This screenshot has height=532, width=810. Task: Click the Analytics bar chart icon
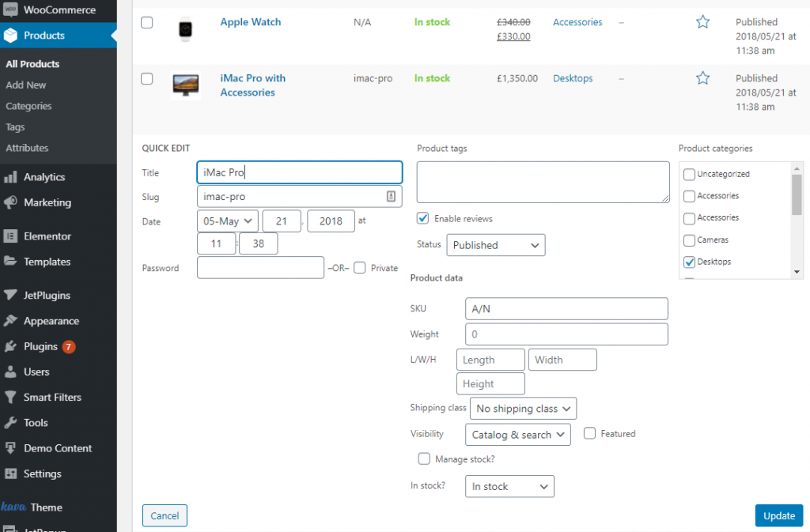pos(10,177)
